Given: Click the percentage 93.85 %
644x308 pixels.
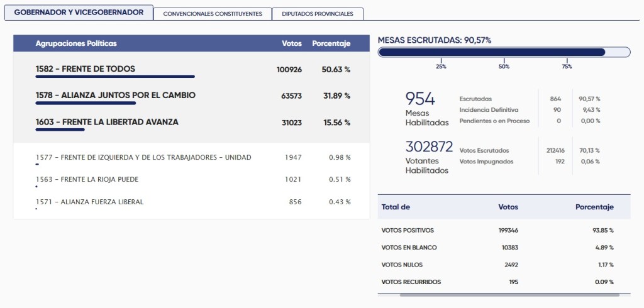Looking at the screenshot, I should click(x=602, y=231).
